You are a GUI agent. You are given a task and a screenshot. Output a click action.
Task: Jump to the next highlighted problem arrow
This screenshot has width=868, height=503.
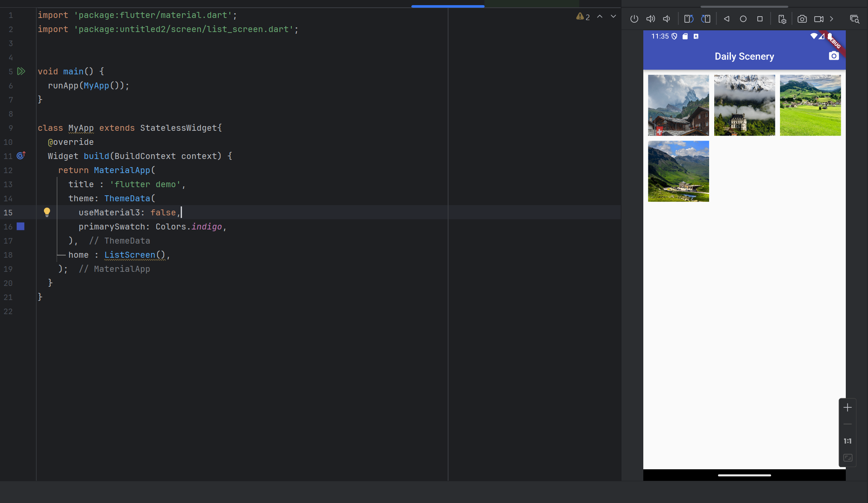pyautogui.click(x=613, y=16)
